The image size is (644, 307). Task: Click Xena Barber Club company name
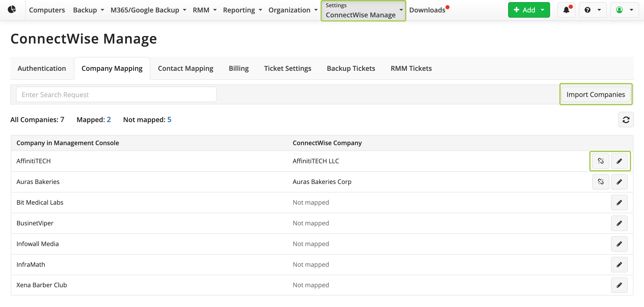click(42, 285)
